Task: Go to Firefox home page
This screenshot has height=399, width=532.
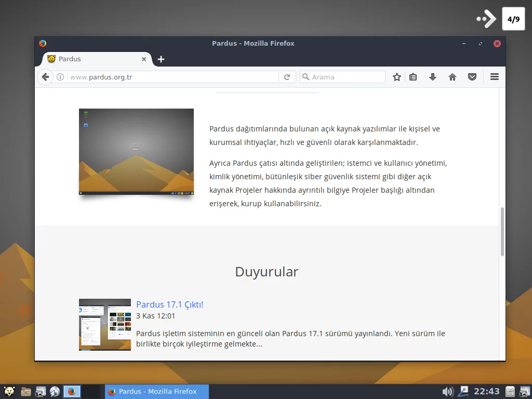Action: click(x=452, y=76)
